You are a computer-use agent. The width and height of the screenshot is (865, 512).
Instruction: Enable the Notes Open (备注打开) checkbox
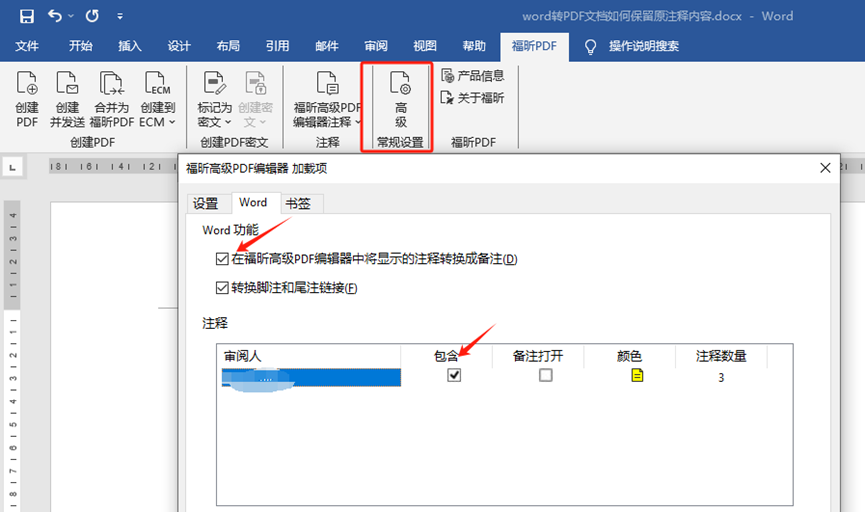pos(545,375)
